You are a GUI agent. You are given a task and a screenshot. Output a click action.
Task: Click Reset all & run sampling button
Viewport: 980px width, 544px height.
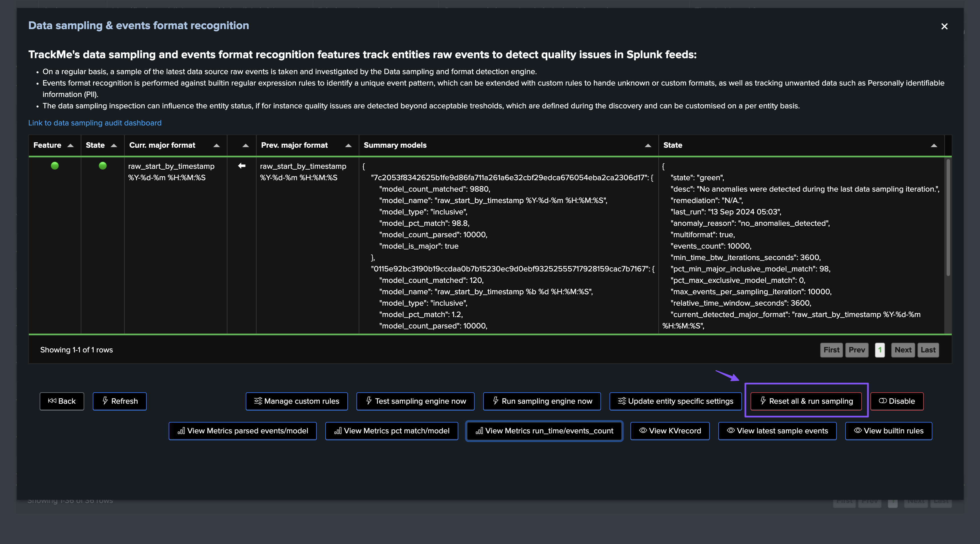pos(806,401)
